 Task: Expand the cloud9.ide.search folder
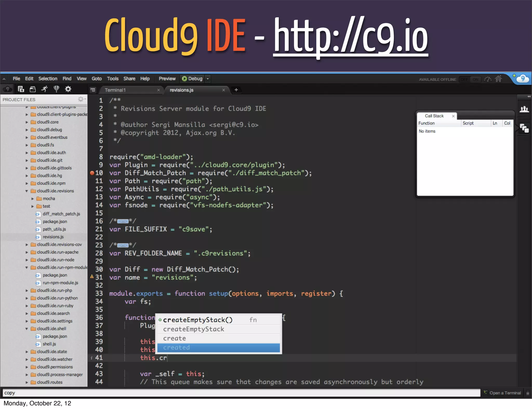(26, 313)
